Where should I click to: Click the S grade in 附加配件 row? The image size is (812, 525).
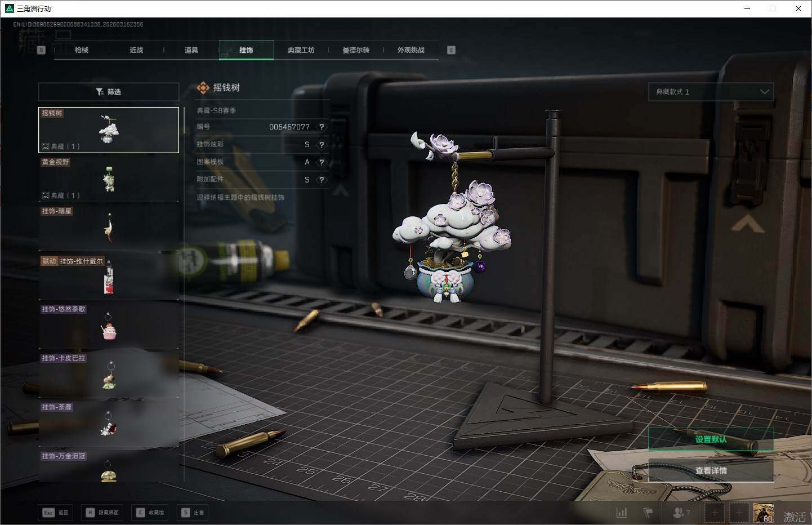pos(307,180)
